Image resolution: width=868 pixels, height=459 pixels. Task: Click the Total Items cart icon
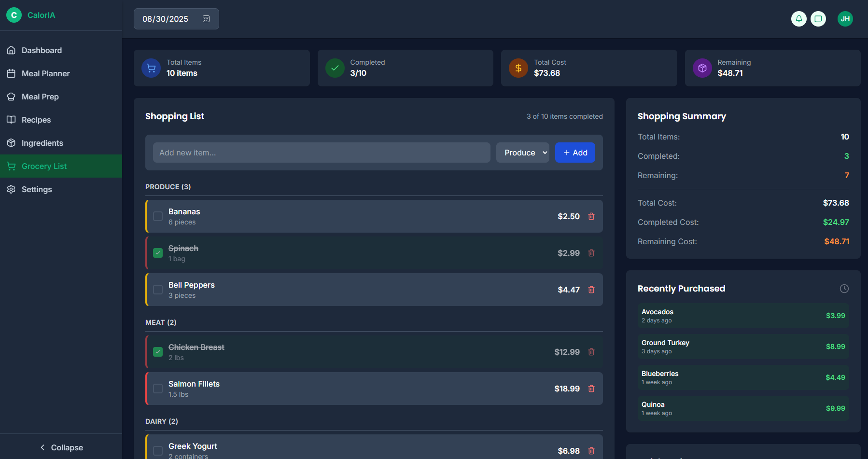click(151, 68)
